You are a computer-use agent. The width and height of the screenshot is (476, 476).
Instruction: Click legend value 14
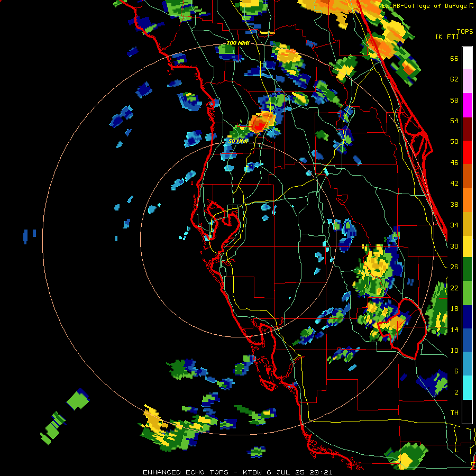454,329
